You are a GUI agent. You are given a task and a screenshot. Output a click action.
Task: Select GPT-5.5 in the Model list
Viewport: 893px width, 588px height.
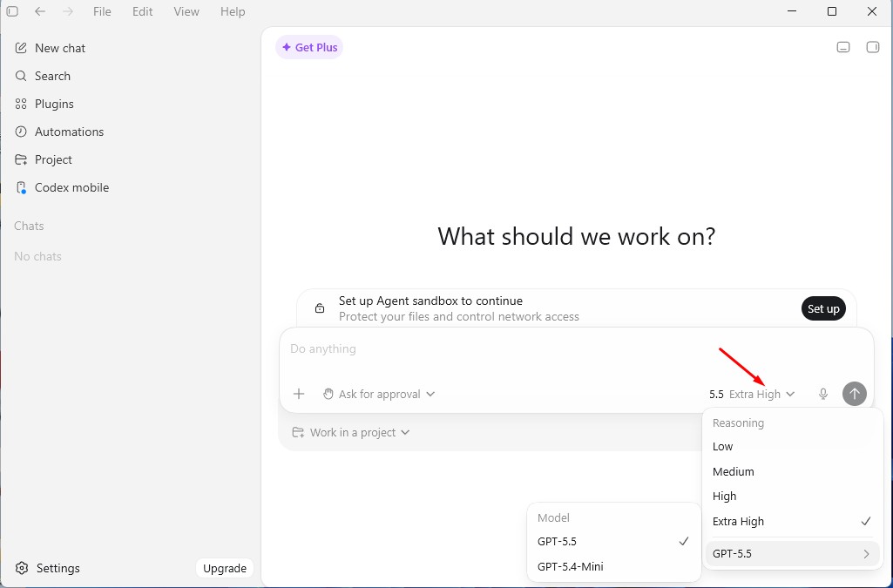click(614, 541)
